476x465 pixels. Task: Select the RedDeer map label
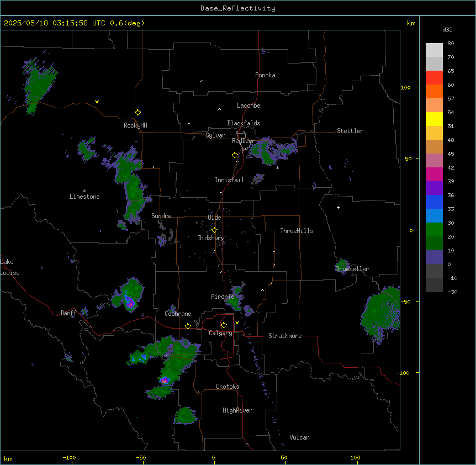[x=244, y=141]
